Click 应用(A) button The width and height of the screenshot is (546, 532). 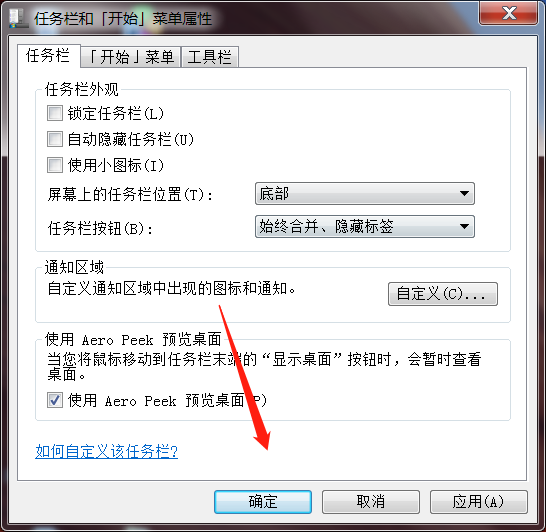coord(479,502)
